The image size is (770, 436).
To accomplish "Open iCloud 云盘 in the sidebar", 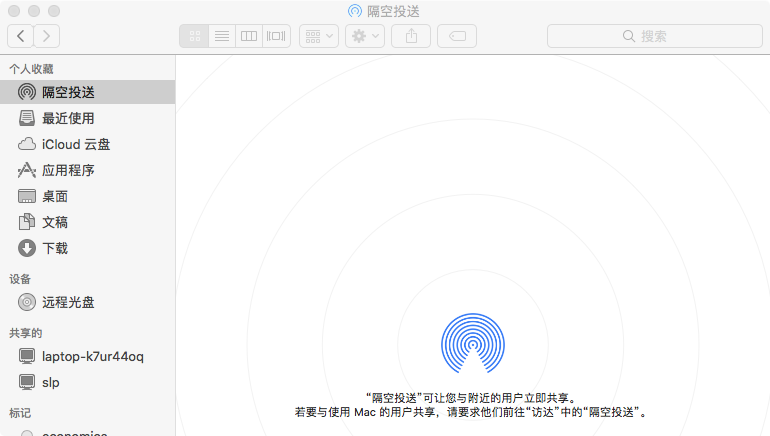I will click(x=76, y=144).
